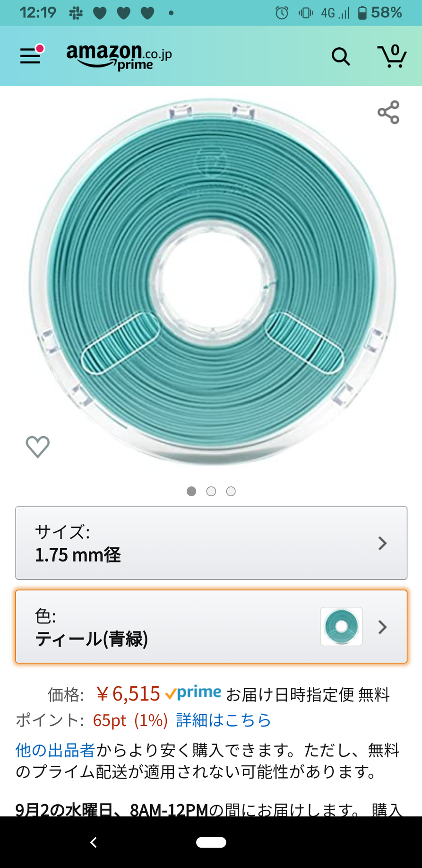Tap the Prime badge beside the price
The width and height of the screenshot is (422, 868).
193,693
